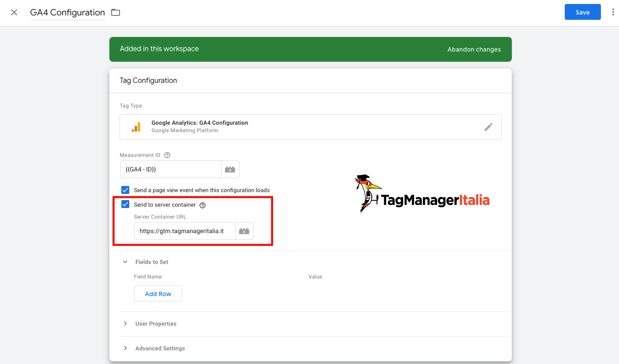The width and height of the screenshot is (619, 364).
Task: Click the Tag Type label
Action: pyautogui.click(x=131, y=106)
